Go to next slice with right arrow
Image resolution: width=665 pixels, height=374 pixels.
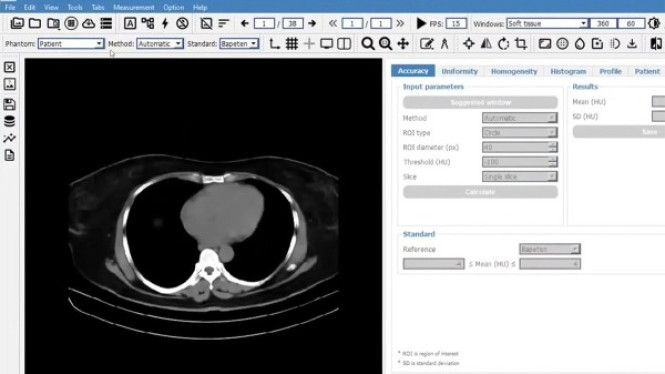click(312, 23)
